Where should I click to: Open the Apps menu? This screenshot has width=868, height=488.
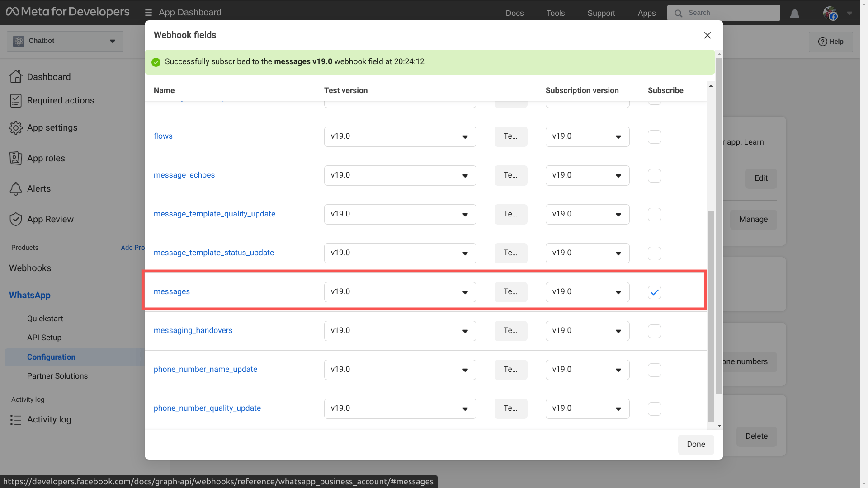[646, 13]
